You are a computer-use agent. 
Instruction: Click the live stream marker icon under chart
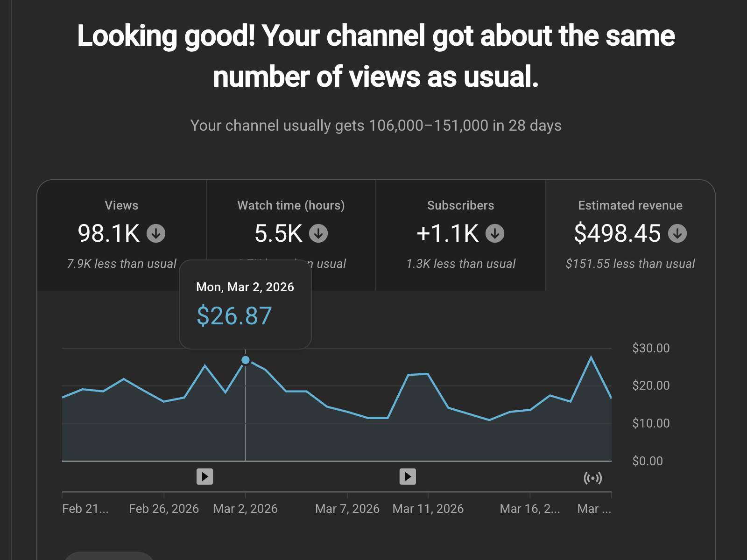tap(592, 478)
